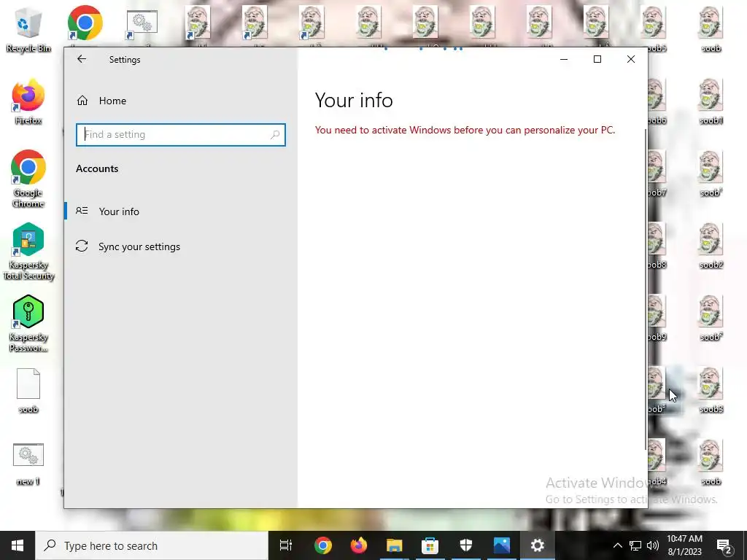Focus the Find a setting search field

[181, 135]
